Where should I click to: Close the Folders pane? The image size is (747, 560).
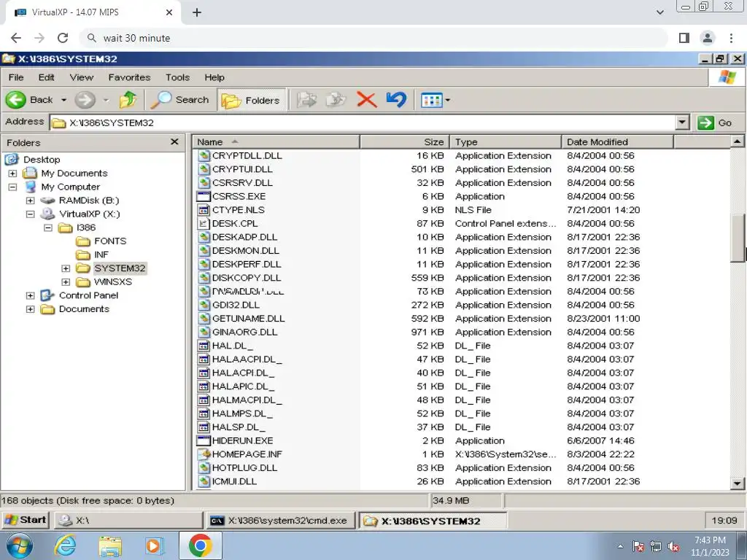pyautogui.click(x=174, y=142)
